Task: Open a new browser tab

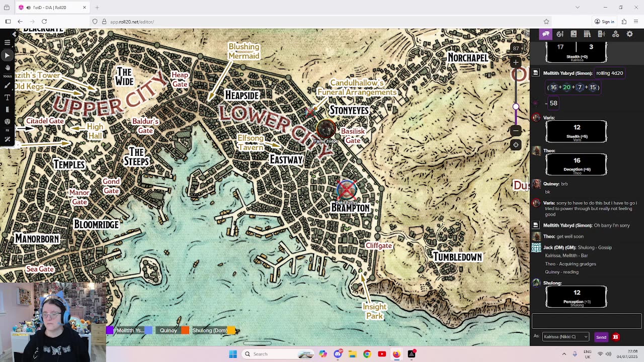Action: click(x=97, y=8)
